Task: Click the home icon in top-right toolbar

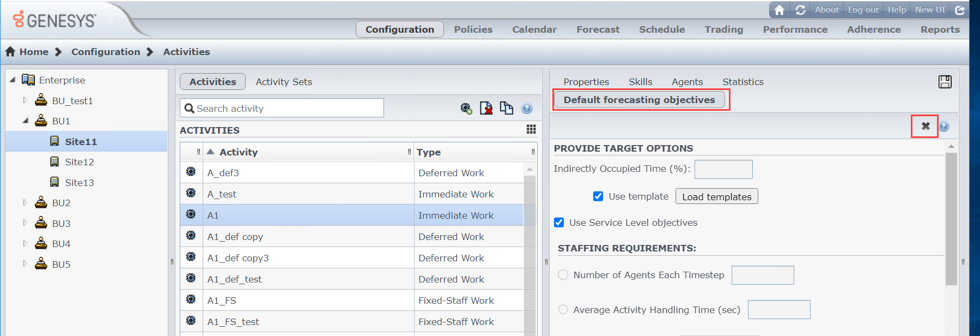Action: point(780,10)
